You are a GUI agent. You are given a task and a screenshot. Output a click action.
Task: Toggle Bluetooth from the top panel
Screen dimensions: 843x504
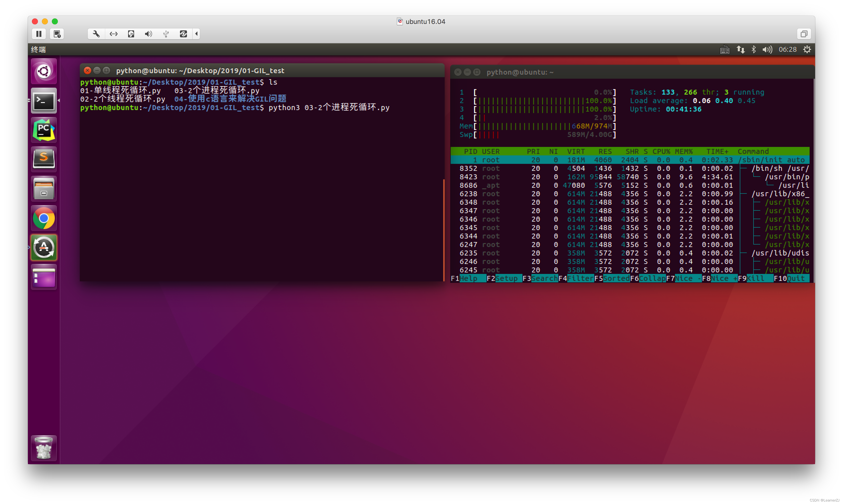click(x=755, y=50)
